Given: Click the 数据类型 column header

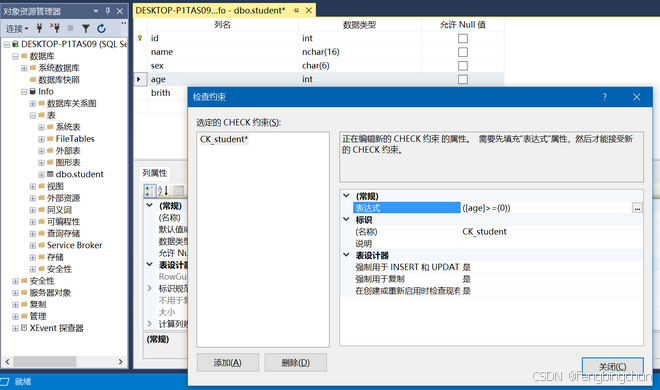Looking at the screenshot, I should [x=359, y=25].
